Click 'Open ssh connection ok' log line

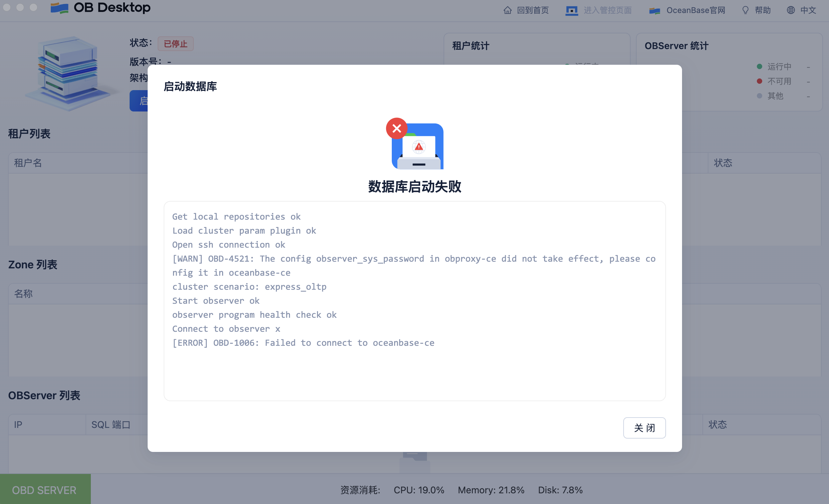(229, 244)
